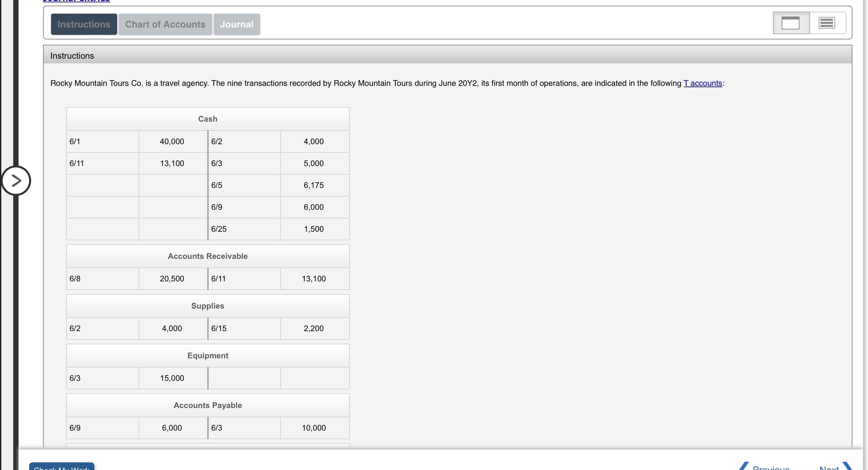The image size is (868, 470).
Task: Click the Cash T-account header
Action: click(208, 119)
